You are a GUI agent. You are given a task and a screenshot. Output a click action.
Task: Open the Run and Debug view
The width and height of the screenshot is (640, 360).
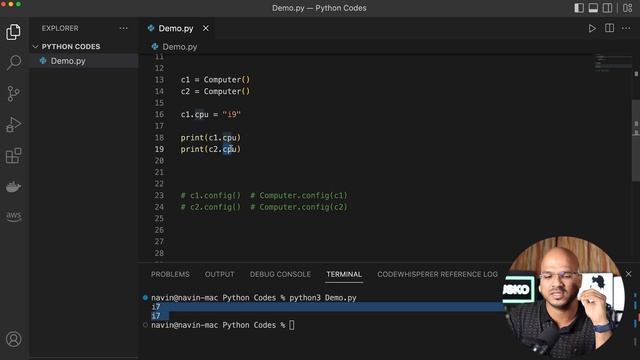coord(13,124)
